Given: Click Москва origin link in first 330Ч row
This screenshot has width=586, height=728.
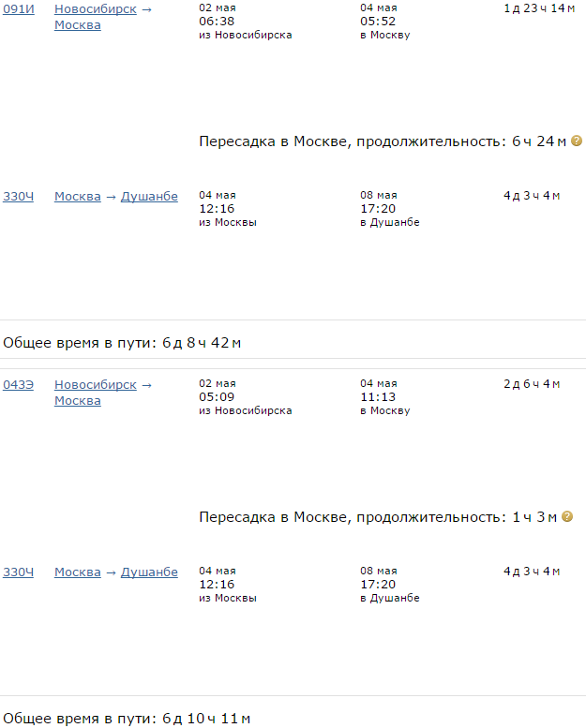Looking at the screenshot, I should (x=78, y=197).
